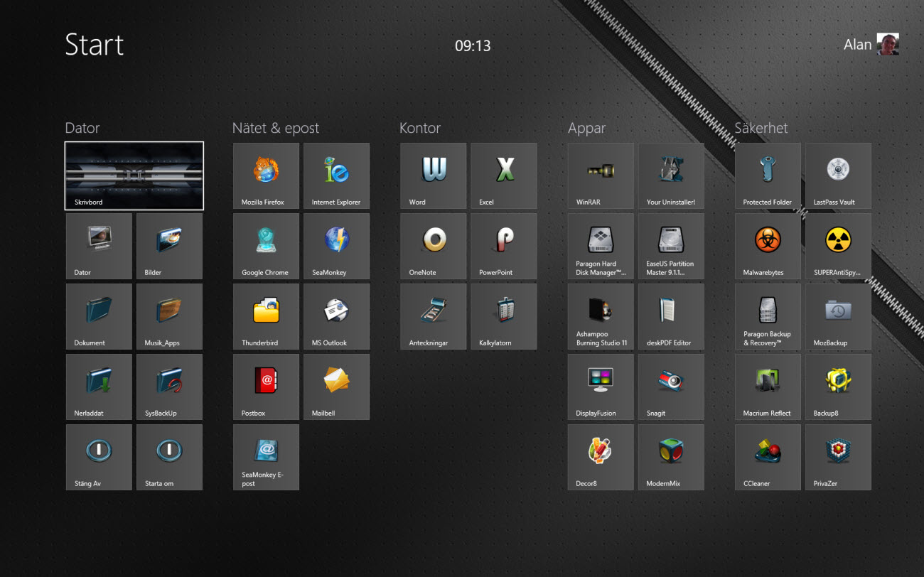Select the Appar group heading
The width and height of the screenshot is (924, 577).
point(587,129)
